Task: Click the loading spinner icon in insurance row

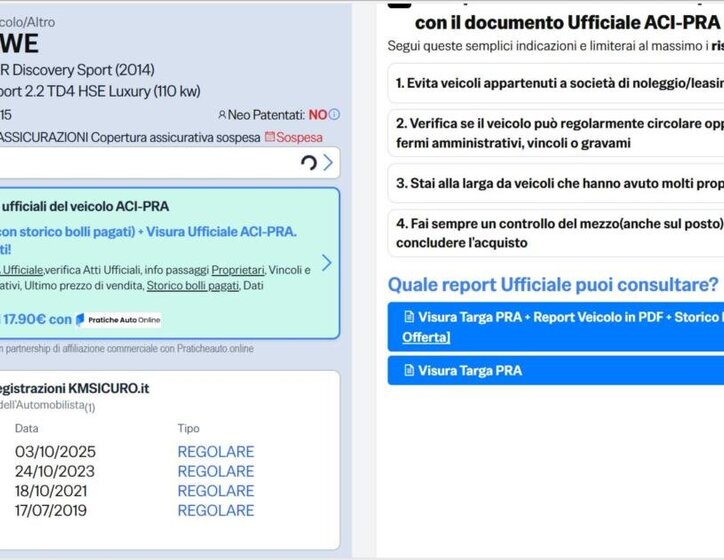Action: point(308,162)
